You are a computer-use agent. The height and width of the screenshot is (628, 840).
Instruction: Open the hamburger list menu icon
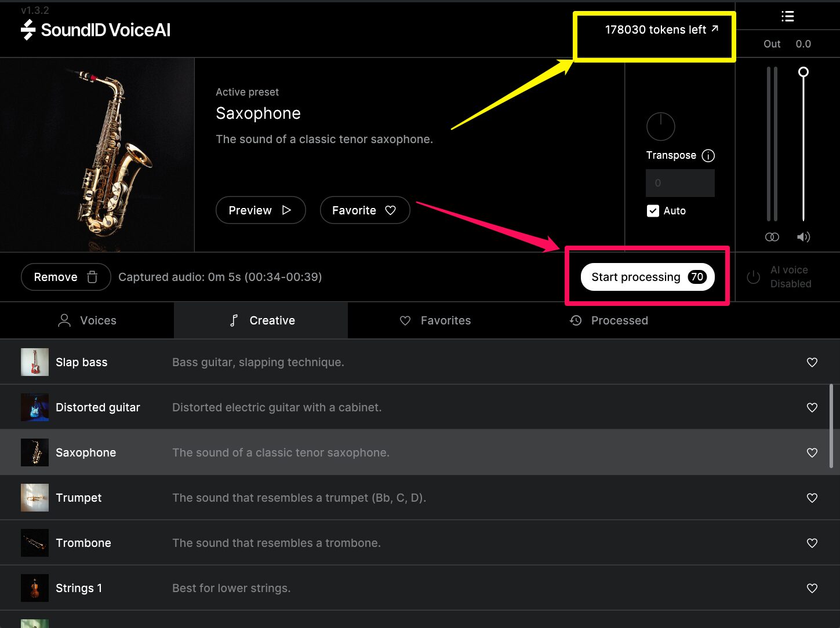coord(787,16)
